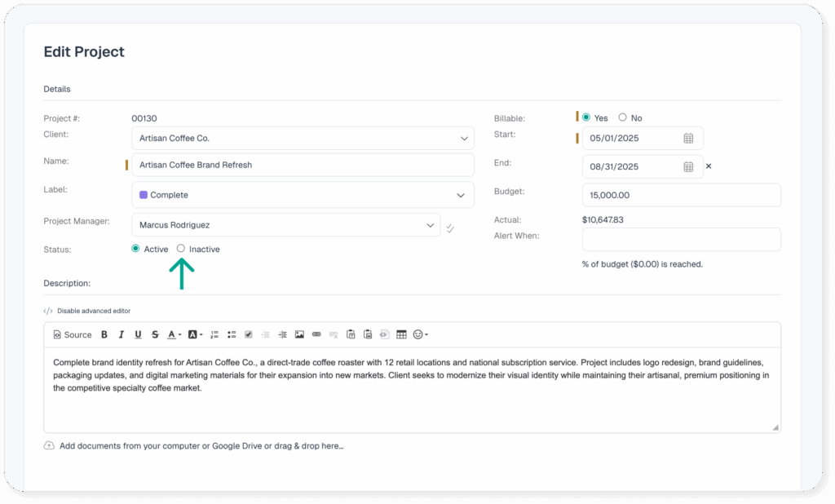Set Status to Active

click(135, 248)
